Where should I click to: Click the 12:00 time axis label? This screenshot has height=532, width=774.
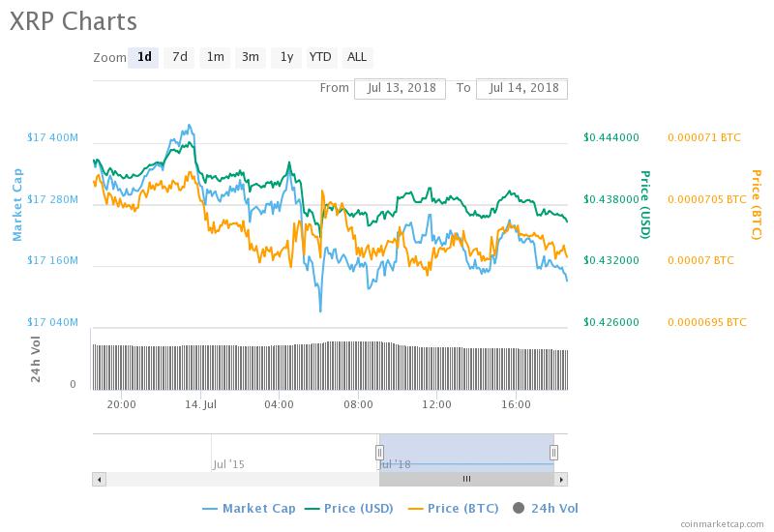437,404
